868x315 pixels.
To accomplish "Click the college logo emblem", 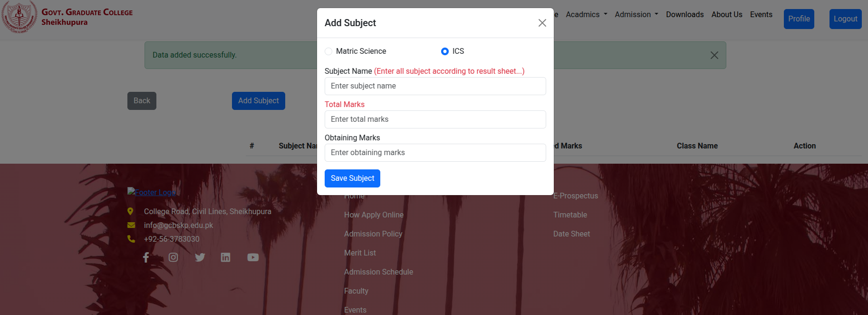I will 19,17.
